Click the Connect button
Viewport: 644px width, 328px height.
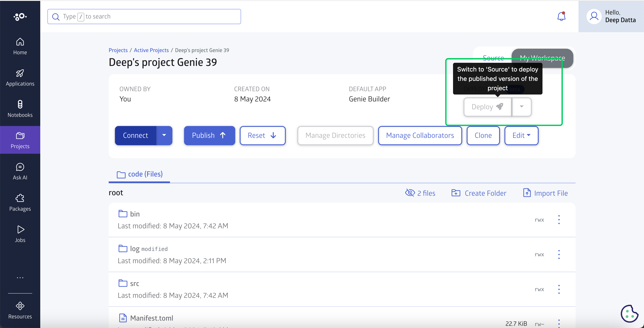136,135
